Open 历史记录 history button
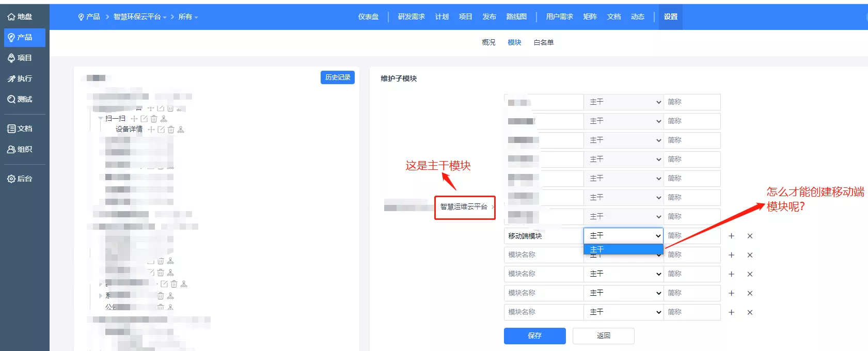This screenshot has width=868, height=351. point(338,77)
